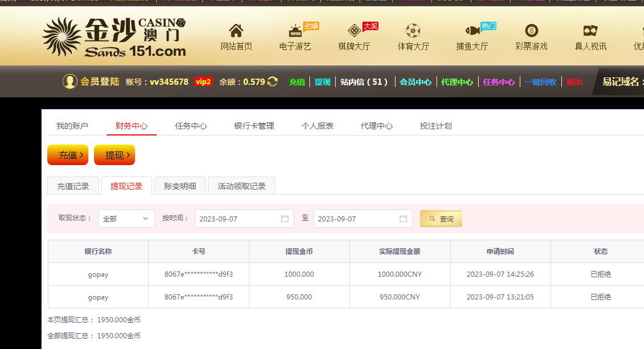Viewport: 644px width, 349px height.
Task: Open 活动领取记录 sub-tab
Action: (x=242, y=186)
